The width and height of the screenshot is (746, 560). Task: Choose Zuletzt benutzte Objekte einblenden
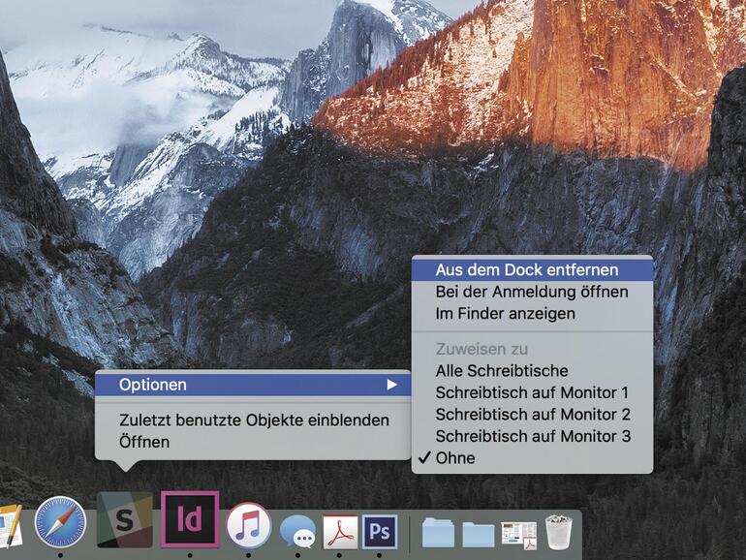253,420
